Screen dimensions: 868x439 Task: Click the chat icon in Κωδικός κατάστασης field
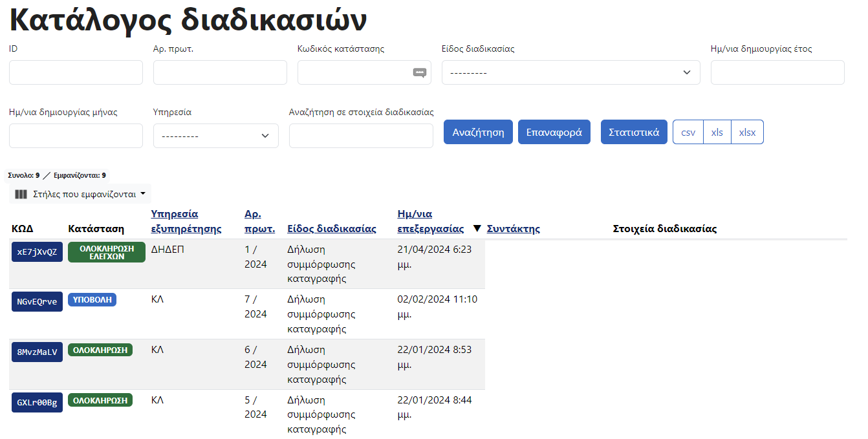(x=420, y=72)
